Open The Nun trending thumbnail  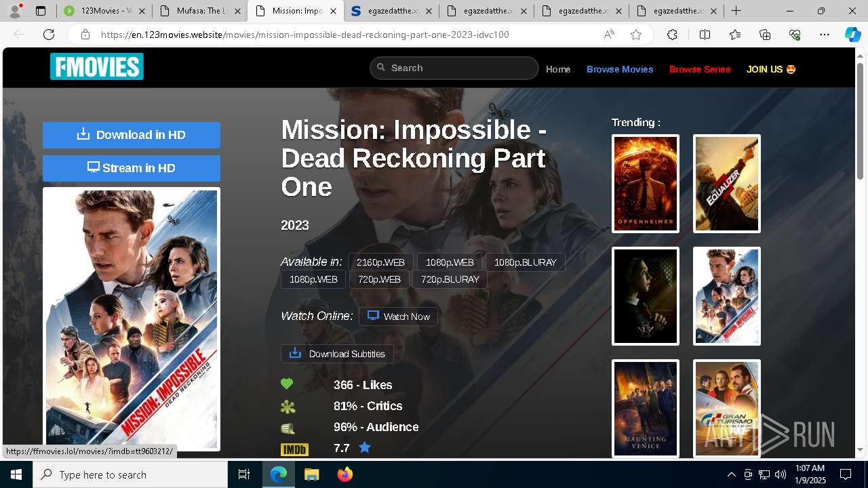[x=646, y=296]
